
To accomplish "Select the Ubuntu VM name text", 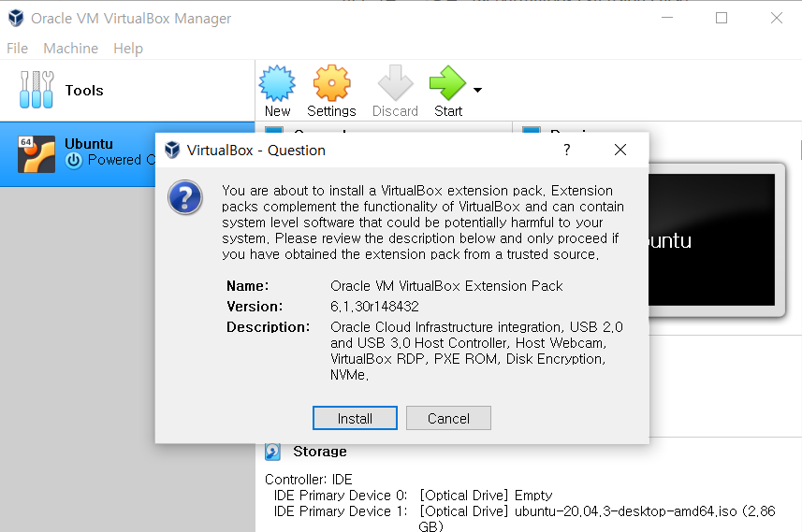I will tap(89, 144).
